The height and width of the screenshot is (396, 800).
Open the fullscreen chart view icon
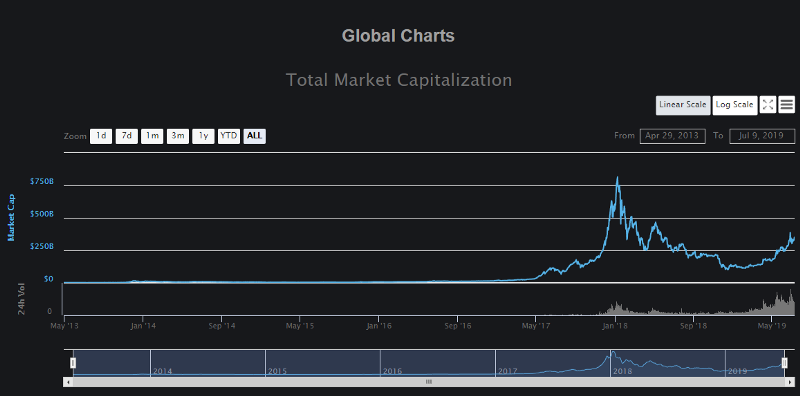click(x=768, y=105)
